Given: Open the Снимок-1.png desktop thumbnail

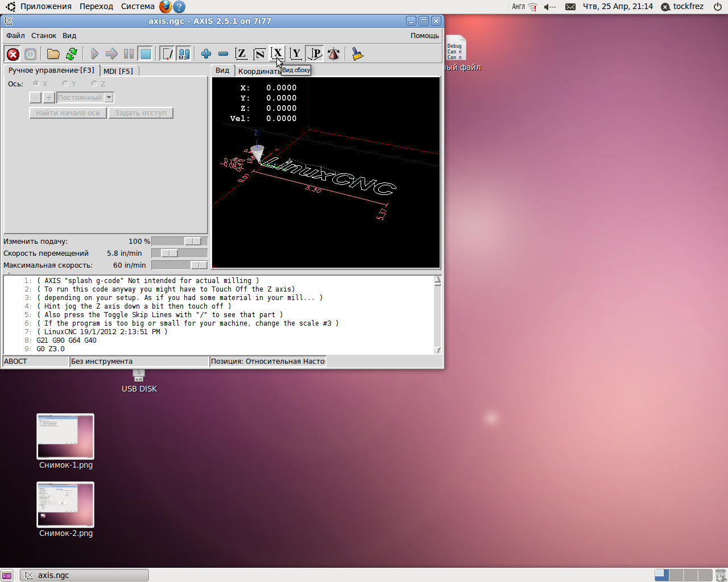Looking at the screenshot, I should click(x=65, y=436).
